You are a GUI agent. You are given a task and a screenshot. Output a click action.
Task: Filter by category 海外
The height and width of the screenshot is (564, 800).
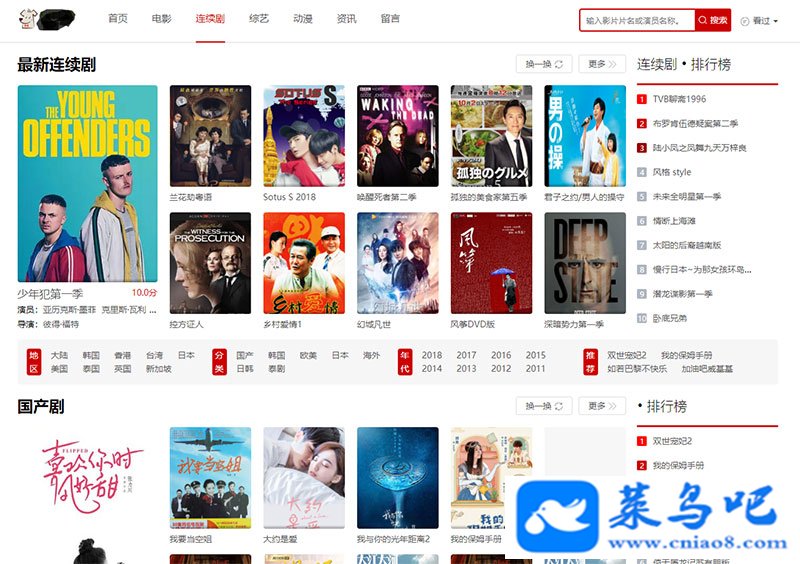coord(371,355)
